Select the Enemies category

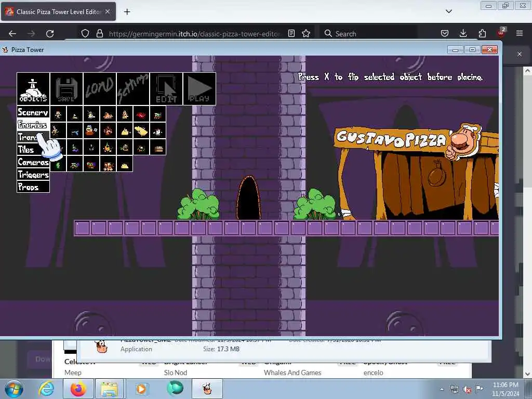tap(33, 125)
